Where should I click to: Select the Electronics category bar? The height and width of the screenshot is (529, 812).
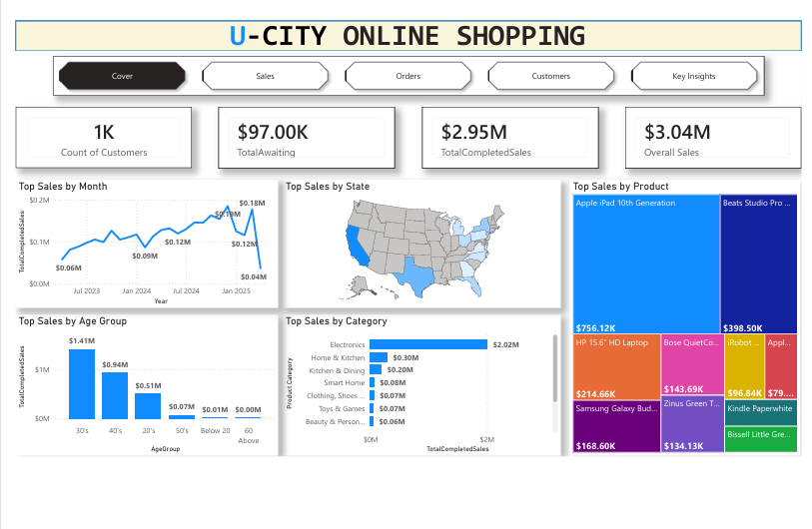[x=428, y=344]
